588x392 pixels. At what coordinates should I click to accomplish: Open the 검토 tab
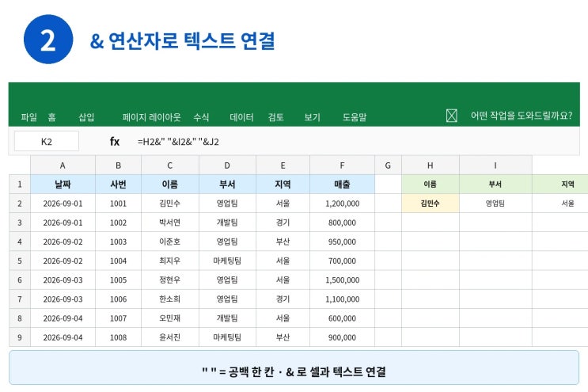pos(275,117)
